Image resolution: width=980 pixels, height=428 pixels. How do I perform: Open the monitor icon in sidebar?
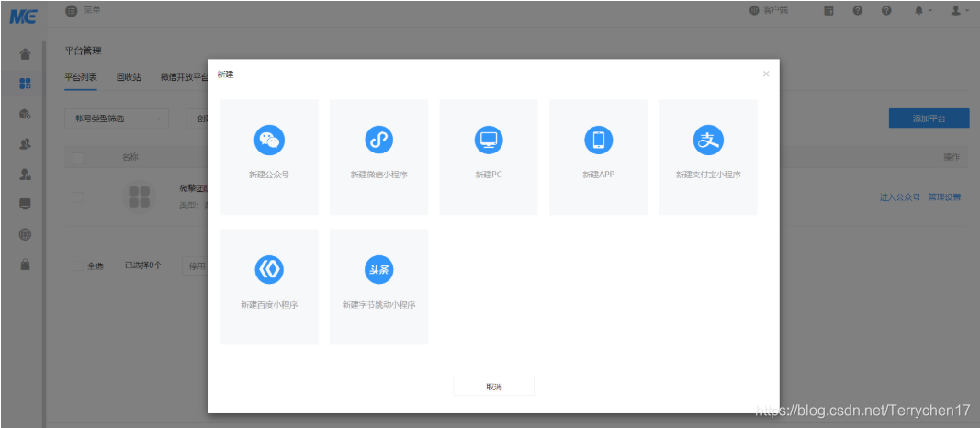click(25, 204)
